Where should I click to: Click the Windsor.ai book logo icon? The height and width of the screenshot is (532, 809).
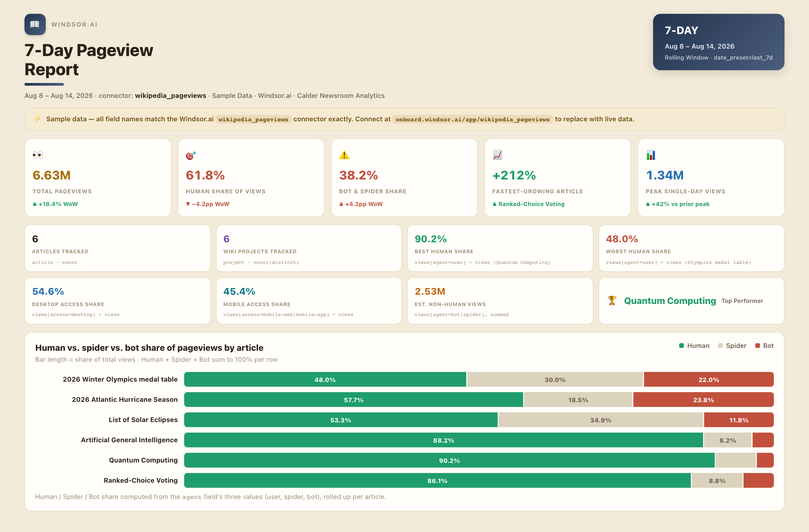click(x=35, y=24)
